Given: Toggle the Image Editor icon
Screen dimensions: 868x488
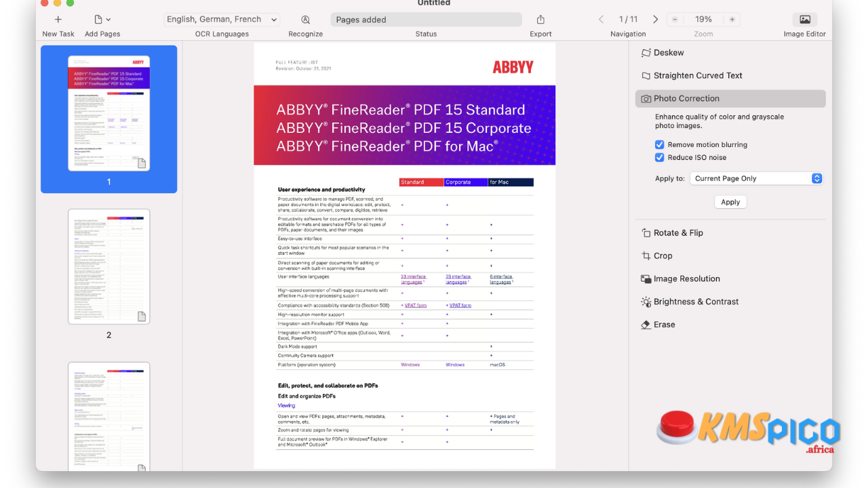Looking at the screenshot, I should click(805, 20).
